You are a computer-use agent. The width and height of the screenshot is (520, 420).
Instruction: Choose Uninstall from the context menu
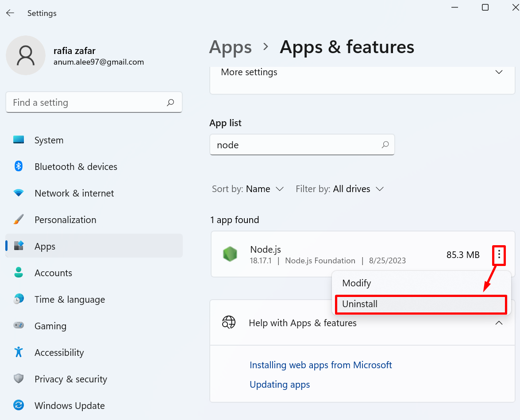pos(421,304)
